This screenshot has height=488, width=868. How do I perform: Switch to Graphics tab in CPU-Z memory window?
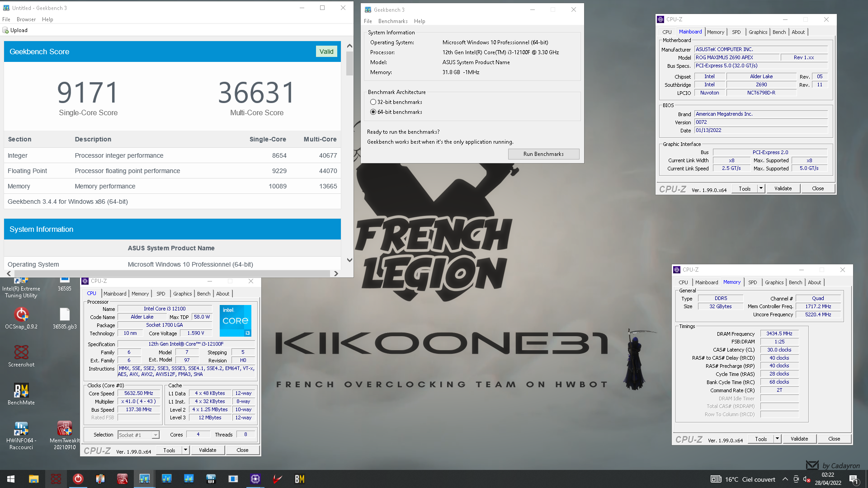[x=774, y=282]
